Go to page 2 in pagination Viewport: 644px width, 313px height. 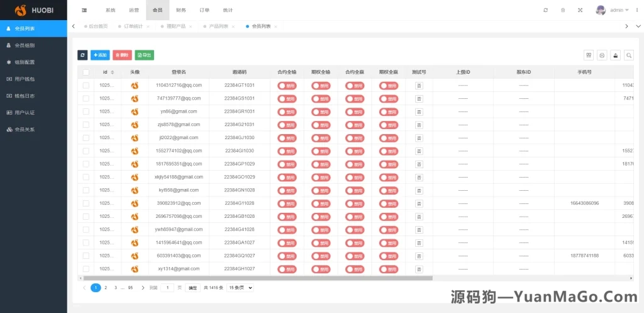[106, 288]
